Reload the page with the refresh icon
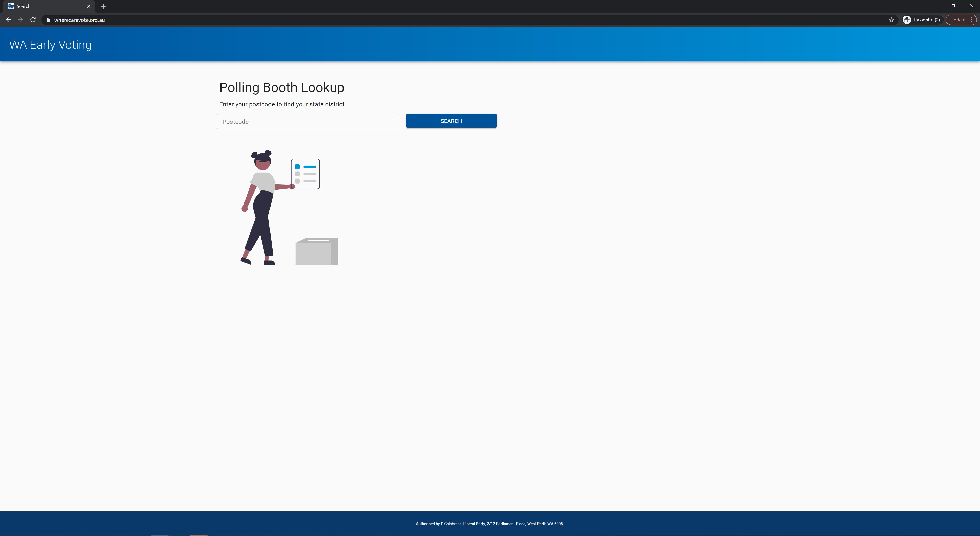 point(33,20)
